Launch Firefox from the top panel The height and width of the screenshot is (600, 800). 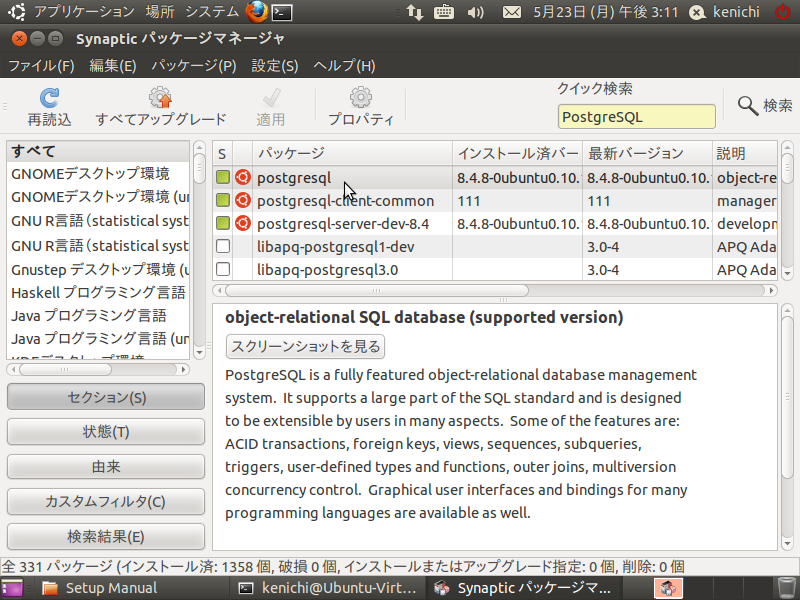point(257,12)
